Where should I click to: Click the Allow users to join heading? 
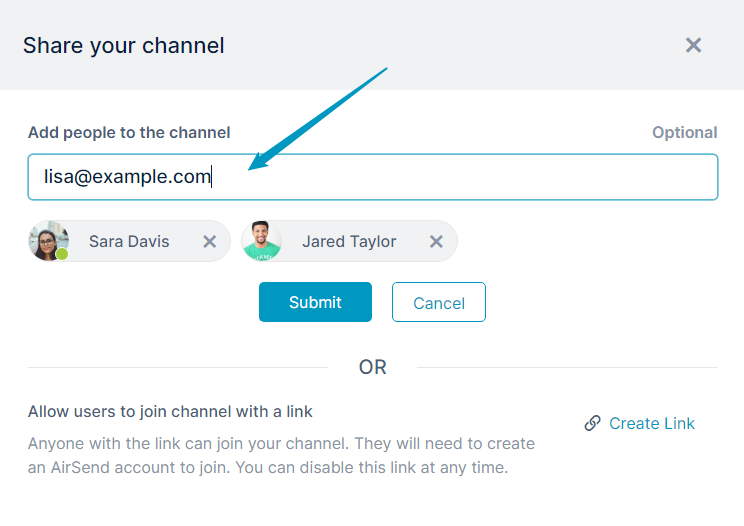pyautogui.click(x=170, y=412)
